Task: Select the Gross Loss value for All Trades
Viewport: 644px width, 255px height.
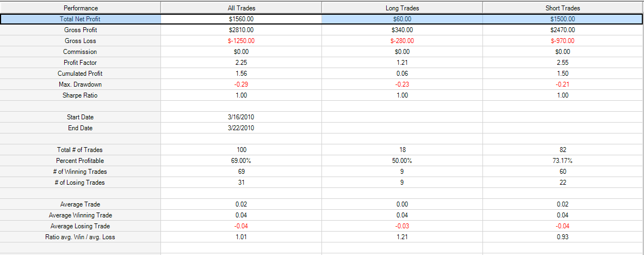Action: (x=241, y=41)
